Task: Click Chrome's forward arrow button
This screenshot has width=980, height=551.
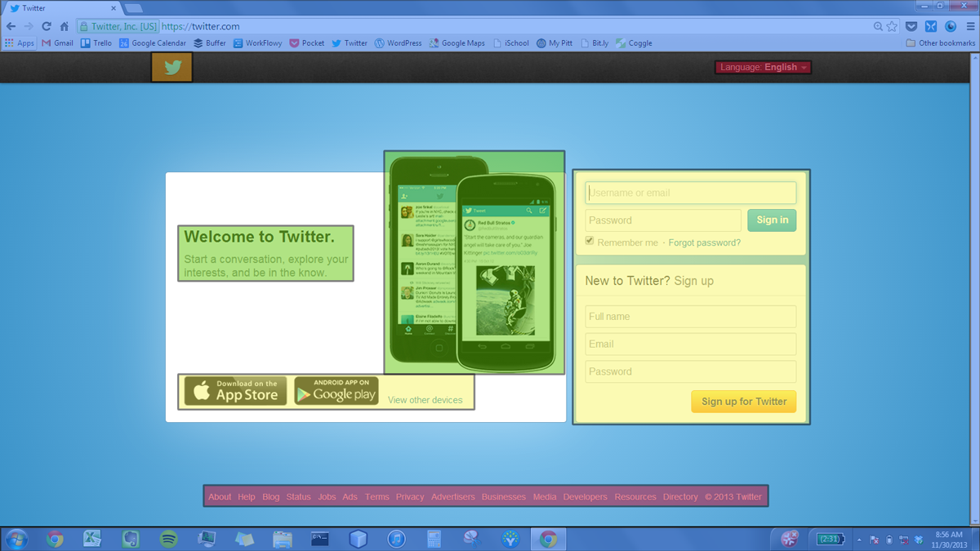Action: [29, 26]
